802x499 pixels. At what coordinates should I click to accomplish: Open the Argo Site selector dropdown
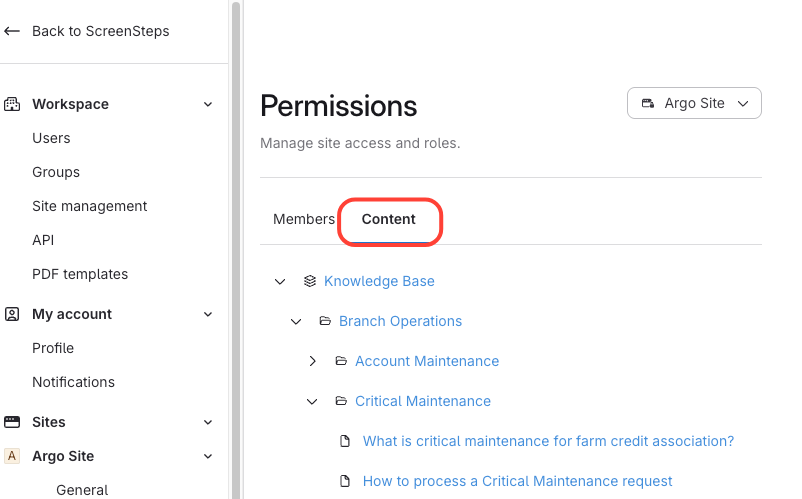point(694,103)
